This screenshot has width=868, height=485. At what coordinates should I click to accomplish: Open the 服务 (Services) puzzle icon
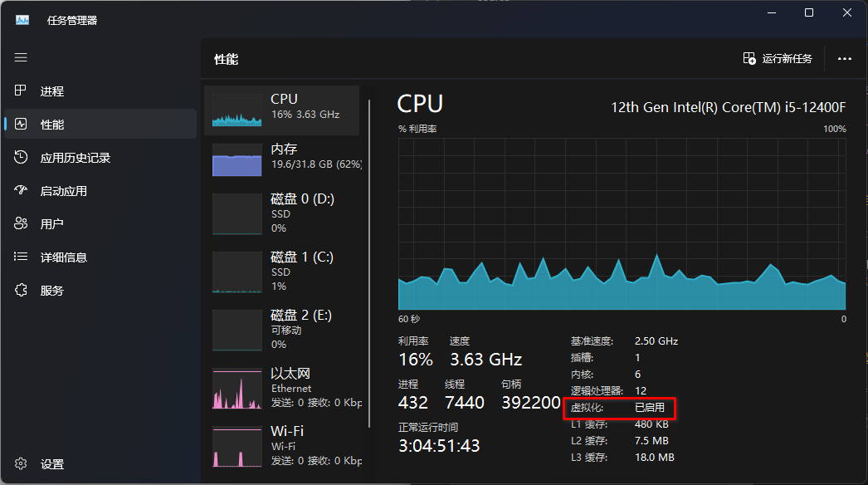point(22,291)
